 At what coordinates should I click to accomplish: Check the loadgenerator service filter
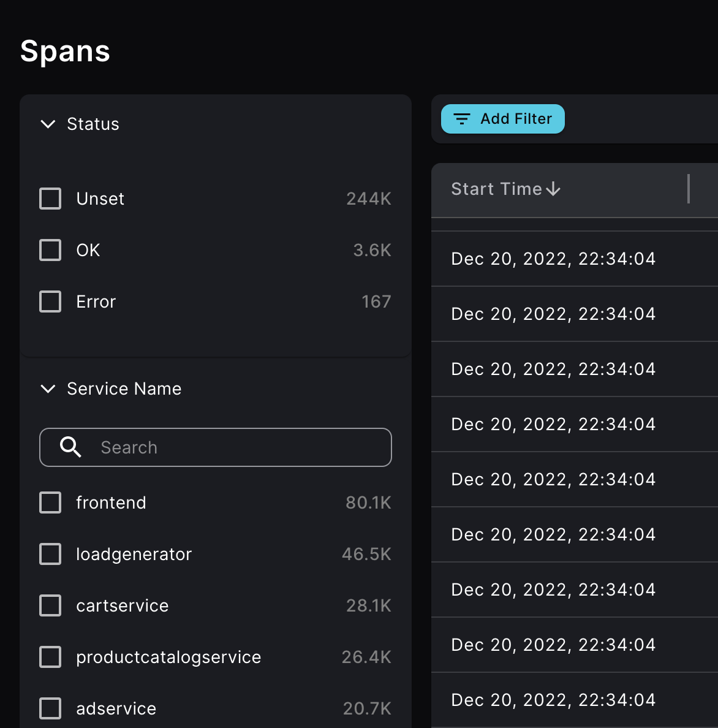(50, 554)
